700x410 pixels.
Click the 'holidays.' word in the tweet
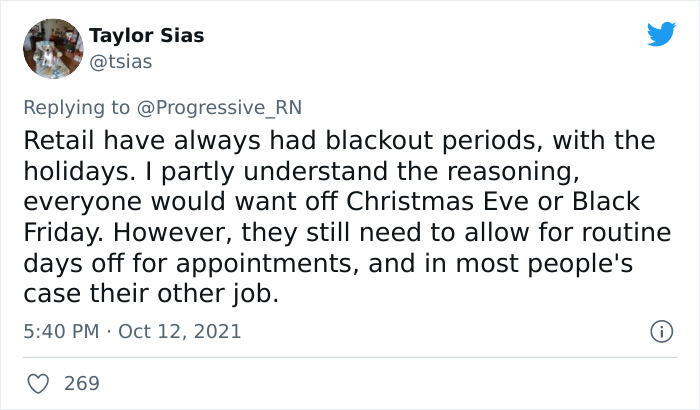(x=79, y=172)
